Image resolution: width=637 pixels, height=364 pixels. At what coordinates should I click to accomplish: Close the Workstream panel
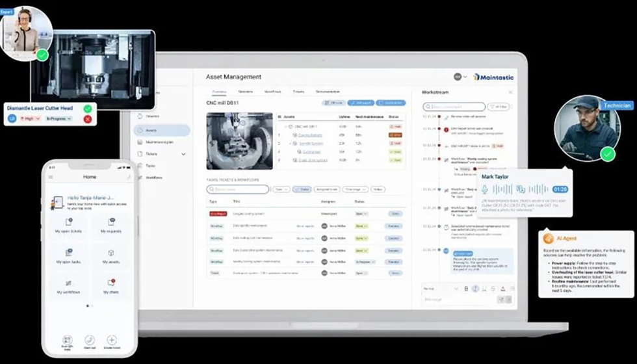[x=510, y=92]
